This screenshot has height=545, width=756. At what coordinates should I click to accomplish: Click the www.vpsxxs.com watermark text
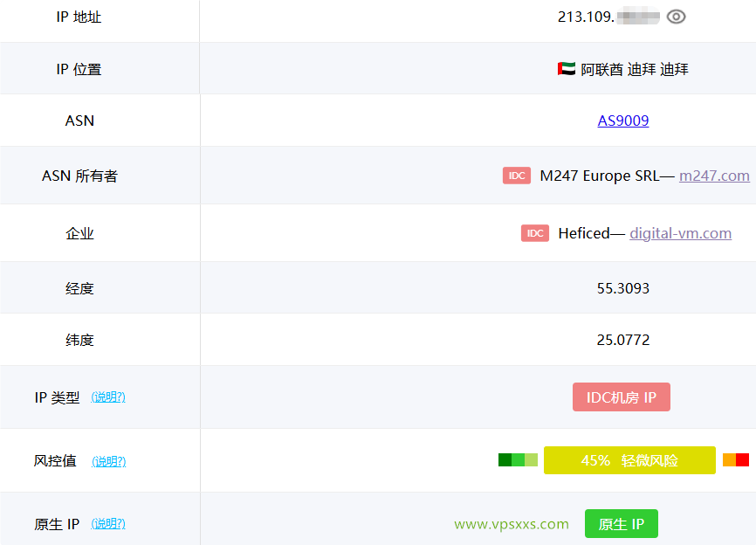[x=512, y=524]
